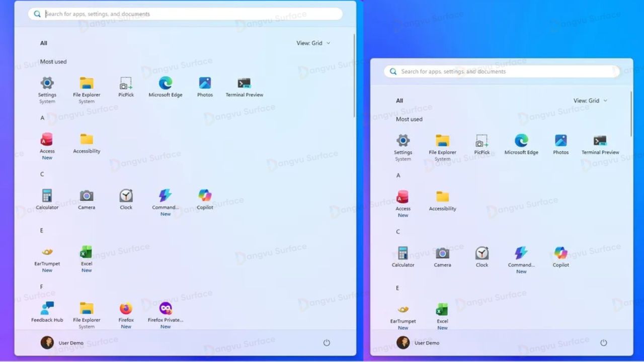Open Excel in the left Start menu

87,258
